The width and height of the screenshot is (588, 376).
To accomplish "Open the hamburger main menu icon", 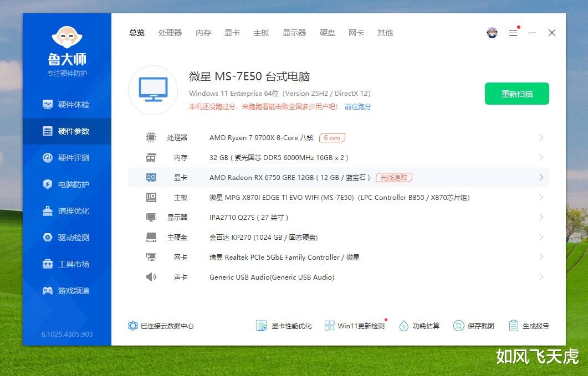I will (513, 33).
